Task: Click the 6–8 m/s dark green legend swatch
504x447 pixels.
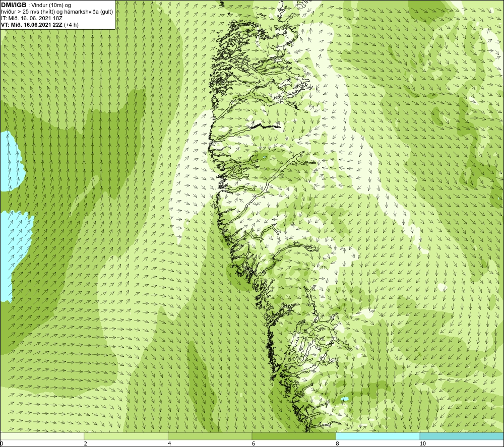Action: tap(294, 436)
